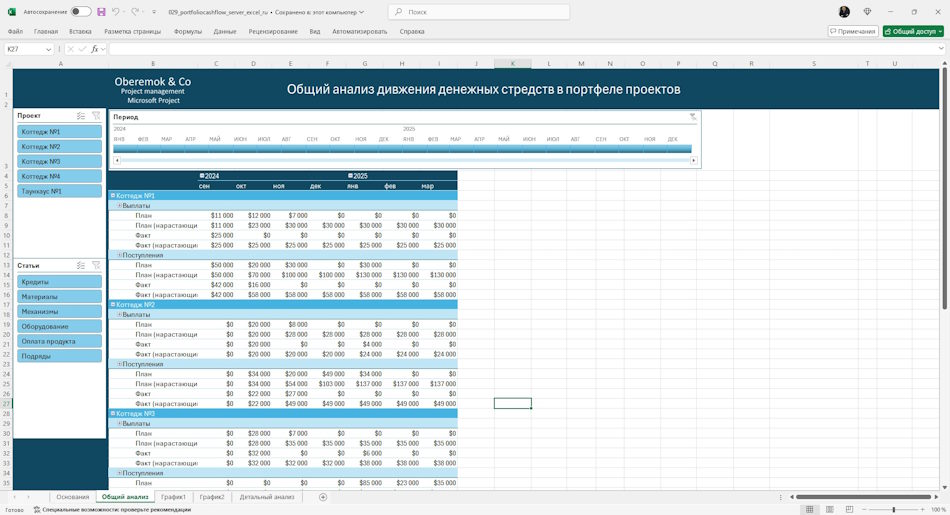
Task: Click the Excel app icon in title bar
Action: click(12, 12)
